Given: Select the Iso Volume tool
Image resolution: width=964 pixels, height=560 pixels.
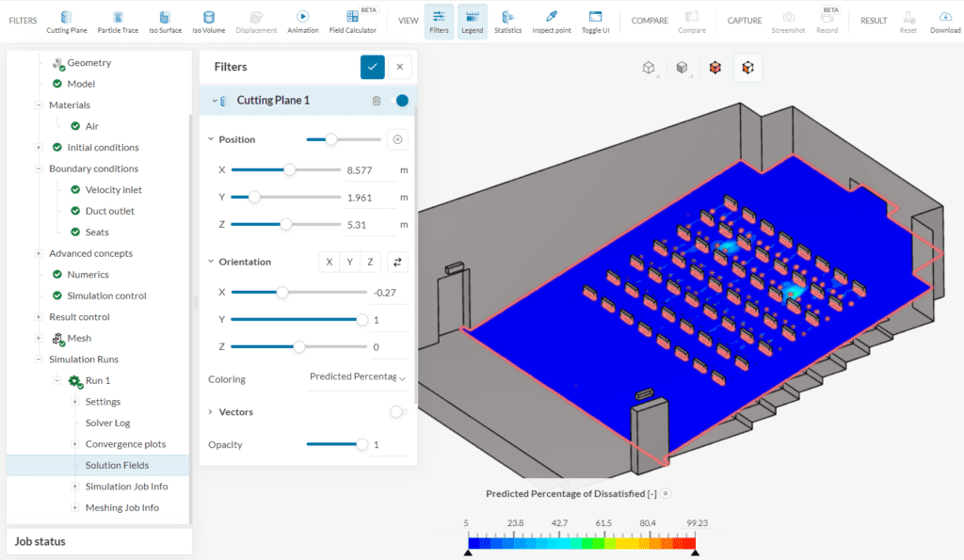Looking at the screenshot, I should coord(207,19).
